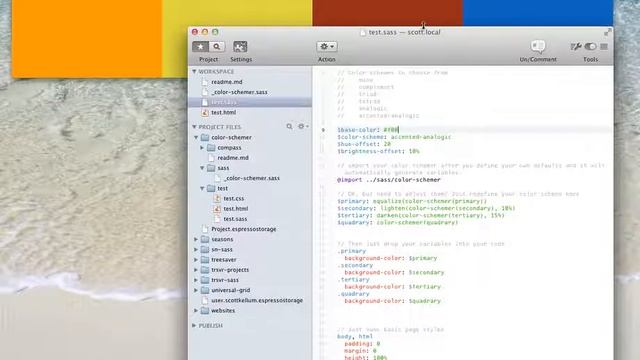Collapse the sass folder

tap(202, 168)
